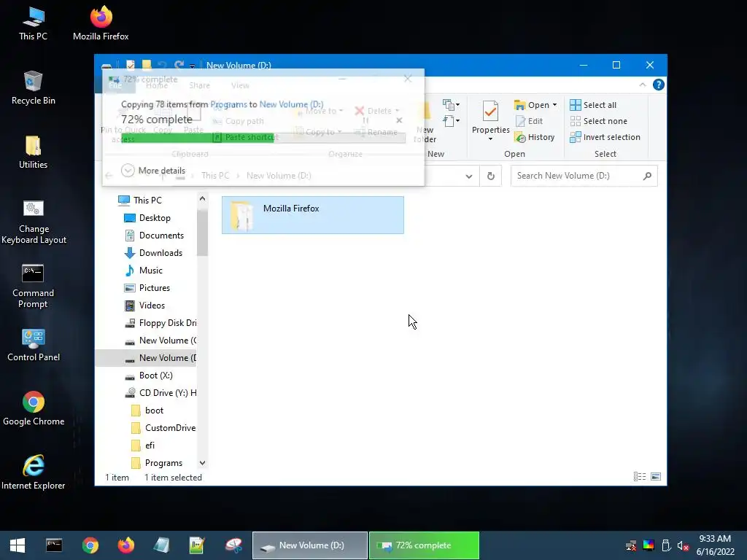Select Boot (X:) drive in tree

(x=148, y=376)
